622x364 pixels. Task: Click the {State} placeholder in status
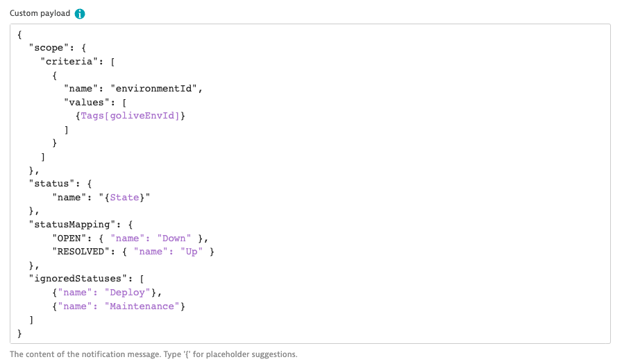tap(124, 198)
